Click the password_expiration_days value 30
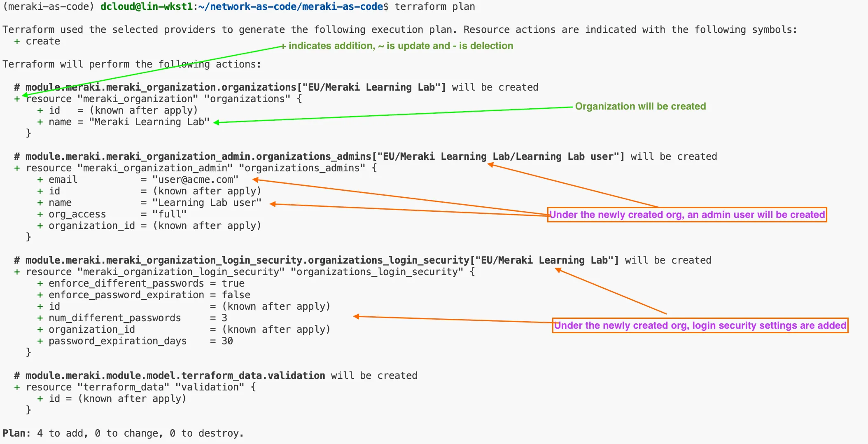Viewport: 868px width, 444px height. (x=227, y=341)
